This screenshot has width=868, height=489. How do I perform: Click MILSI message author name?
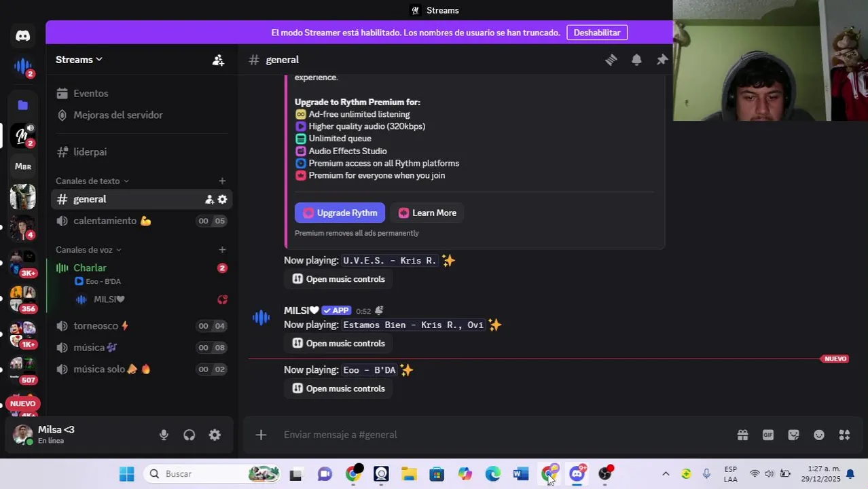tap(301, 310)
